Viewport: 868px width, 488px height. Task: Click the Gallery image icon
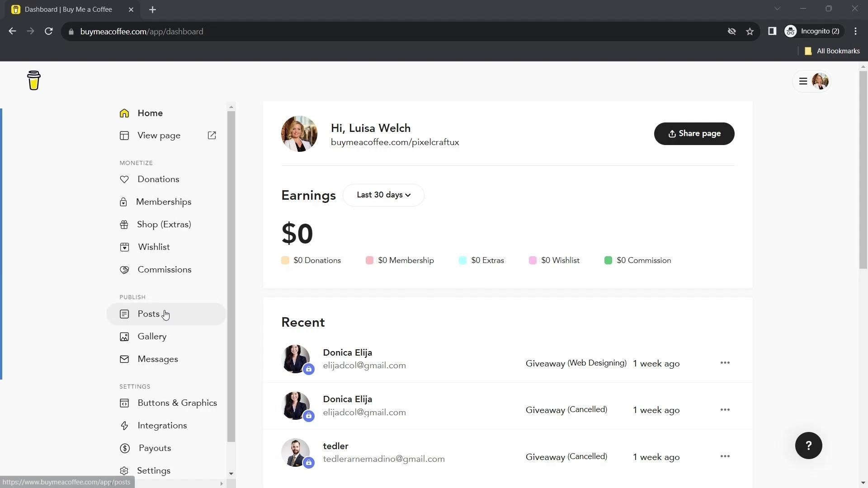click(x=124, y=337)
